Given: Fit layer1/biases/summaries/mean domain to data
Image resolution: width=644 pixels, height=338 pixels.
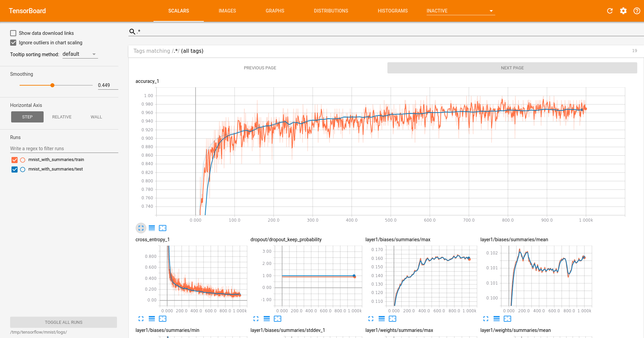Looking at the screenshot, I should 507,319.
